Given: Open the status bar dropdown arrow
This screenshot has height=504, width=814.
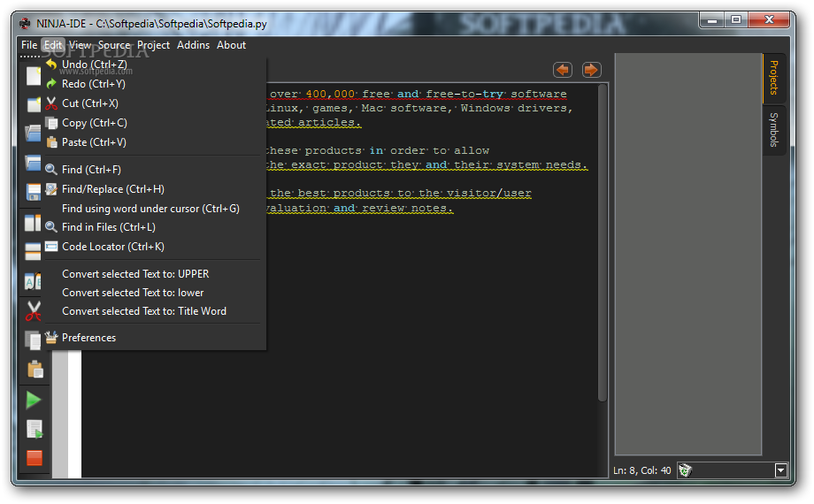Looking at the screenshot, I should (x=780, y=470).
